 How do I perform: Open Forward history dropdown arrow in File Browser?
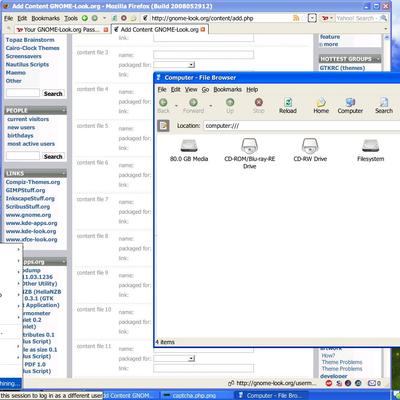pyautogui.click(x=211, y=106)
